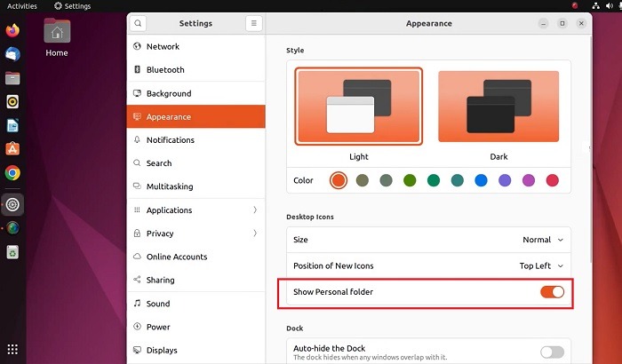Click the Sharing icon in sidebar
Viewport: 622px width, 364px height.
137,280
